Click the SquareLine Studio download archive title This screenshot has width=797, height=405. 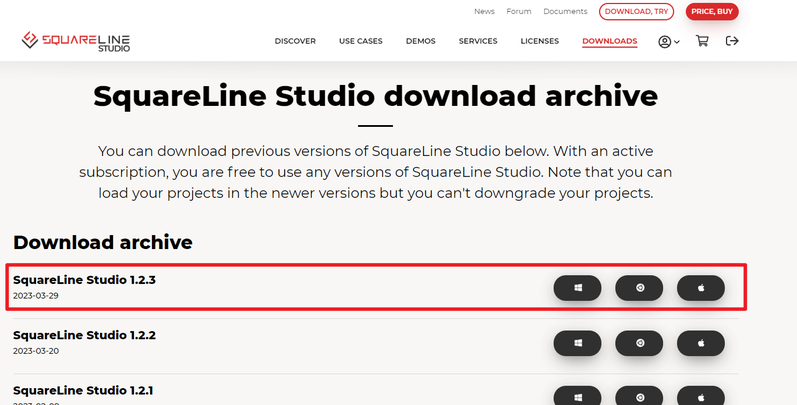point(376,96)
